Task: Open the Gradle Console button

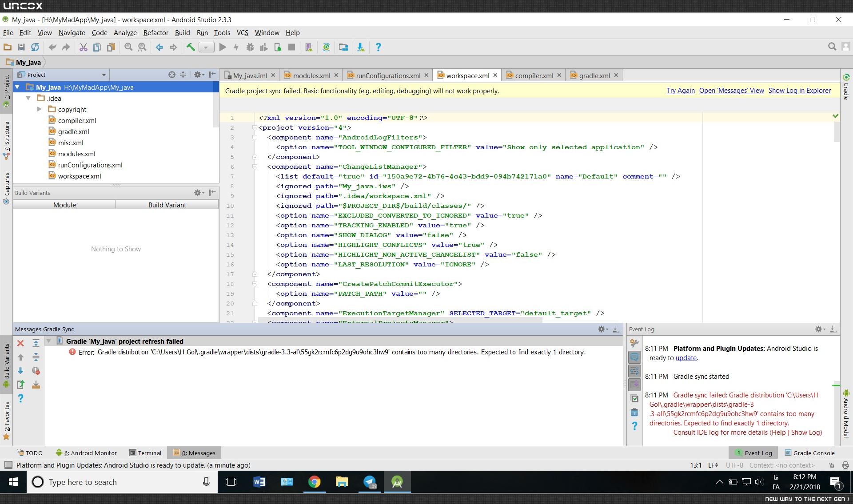Action: tap(809, 453)
